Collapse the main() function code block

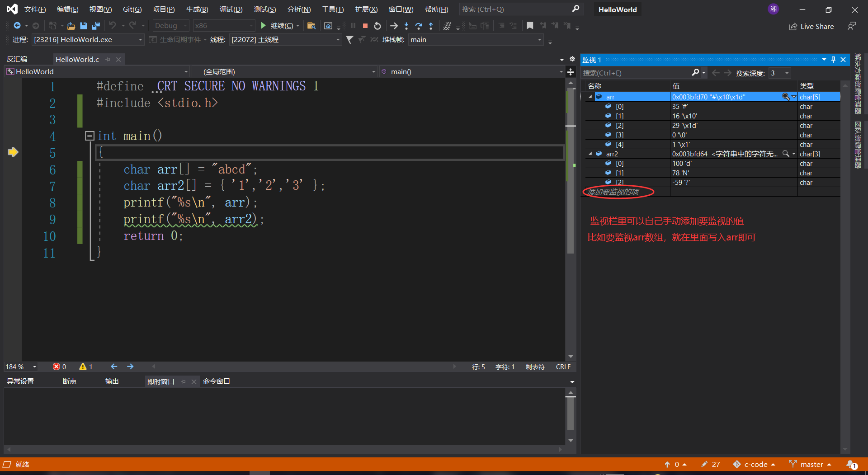click(x=90, y=136)
